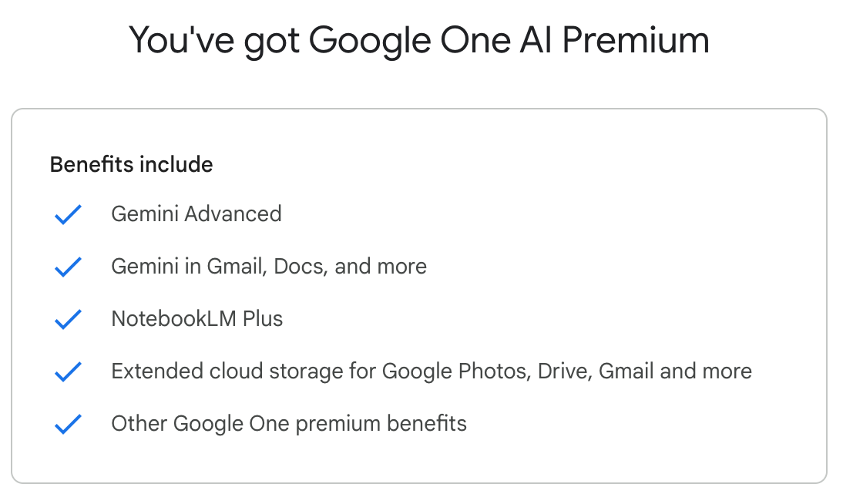Select the Gemini Advanced benefit text
The height and width of the screenshot is (504, 843).
click(196, 214)
